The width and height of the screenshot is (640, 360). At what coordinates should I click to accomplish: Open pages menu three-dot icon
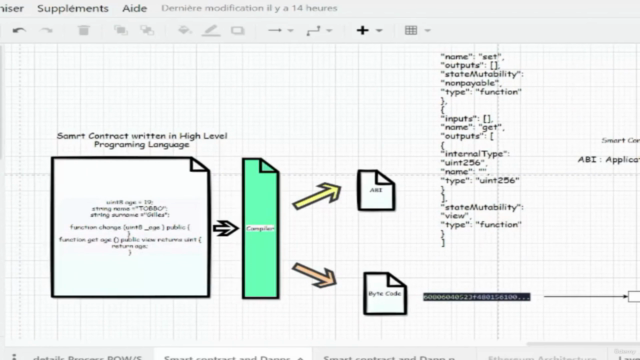(14, 356)
